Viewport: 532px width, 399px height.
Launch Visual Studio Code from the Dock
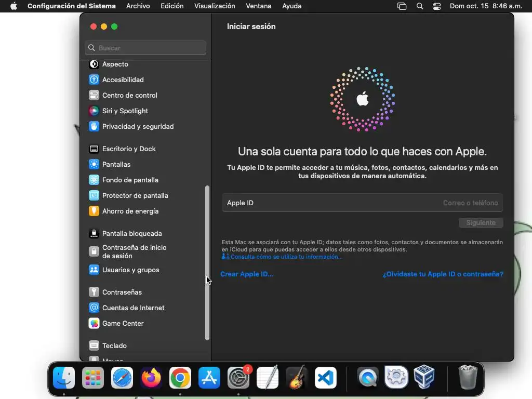point(326,378)
